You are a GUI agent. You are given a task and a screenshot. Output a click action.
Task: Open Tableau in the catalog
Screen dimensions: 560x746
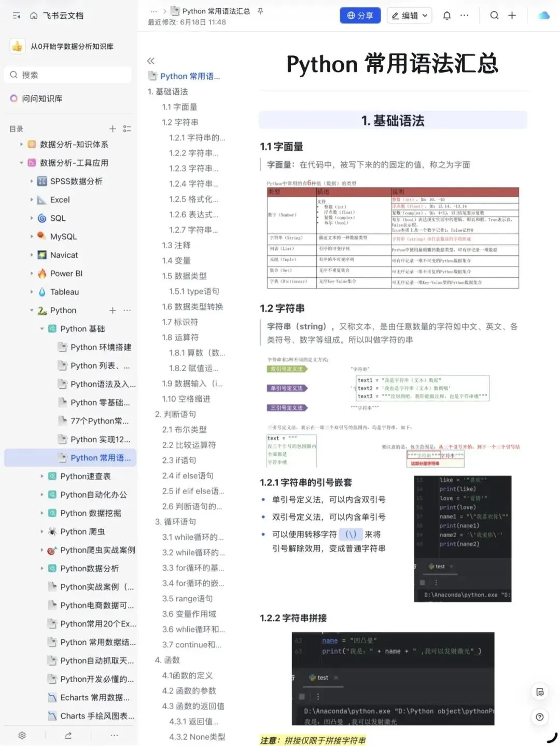point(64,292)
